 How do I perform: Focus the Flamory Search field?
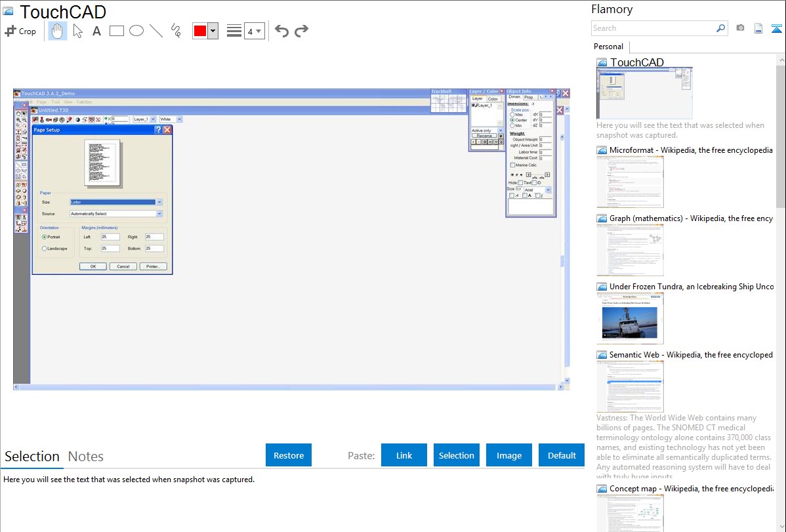[x=653, y=28]
